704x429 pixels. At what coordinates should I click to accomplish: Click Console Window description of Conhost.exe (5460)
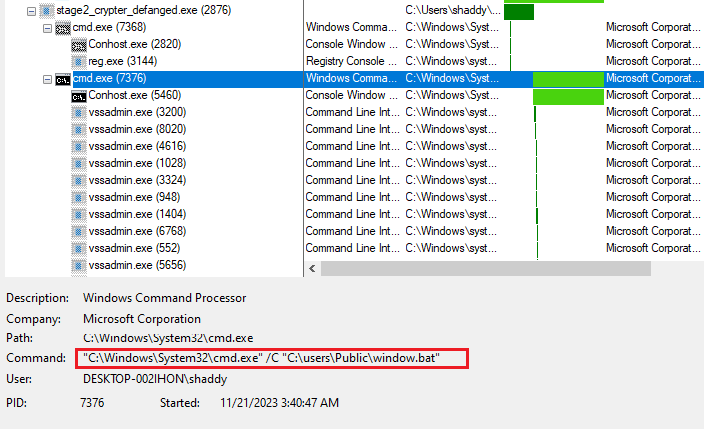[x=351, y=95]
